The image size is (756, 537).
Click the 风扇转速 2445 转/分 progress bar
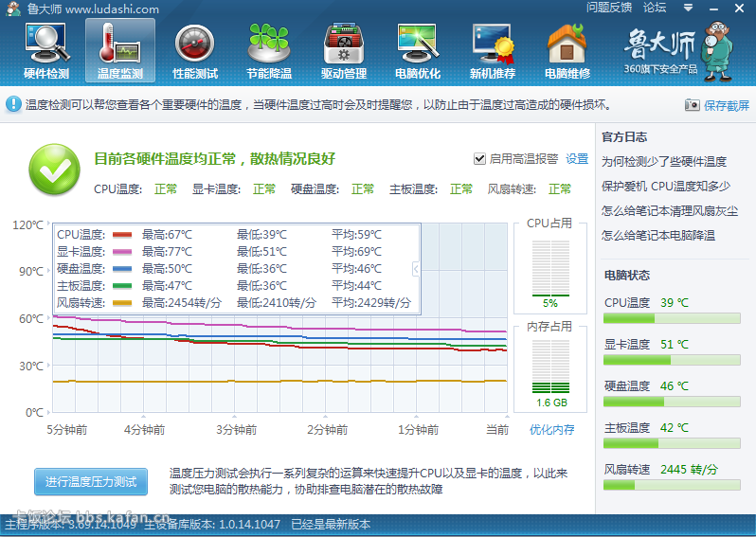pos(672,485)
